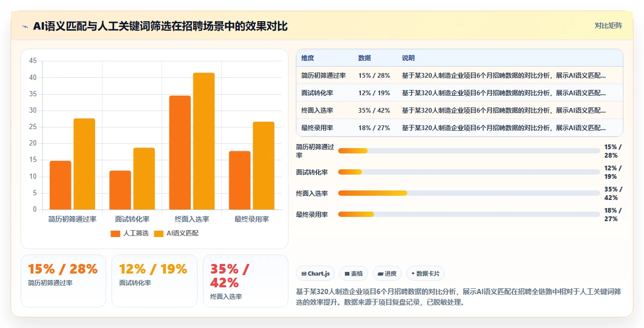Viewport: 644px width, 328px height.
Task: Click the AI语义匹配 bar for 最终录用率
Action: click(264, 166)
